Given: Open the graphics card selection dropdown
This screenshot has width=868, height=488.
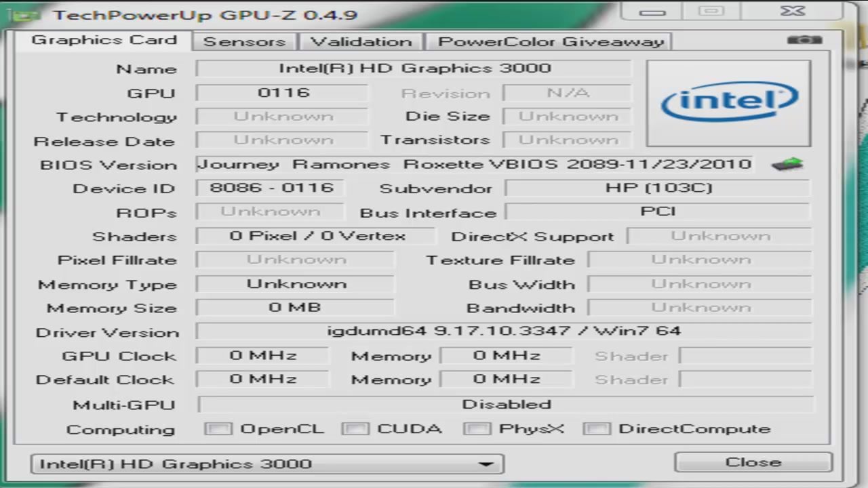Looking at the screenshot, I should pos(267,464).
